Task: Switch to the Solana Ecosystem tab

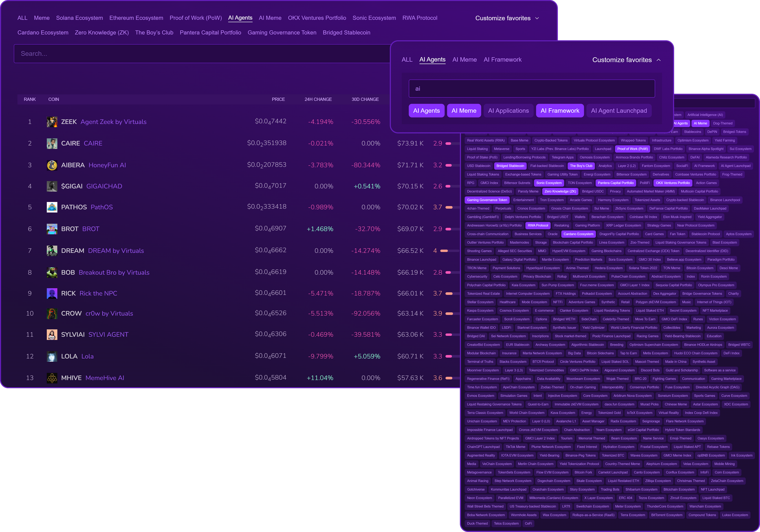Action: [79, 18]
